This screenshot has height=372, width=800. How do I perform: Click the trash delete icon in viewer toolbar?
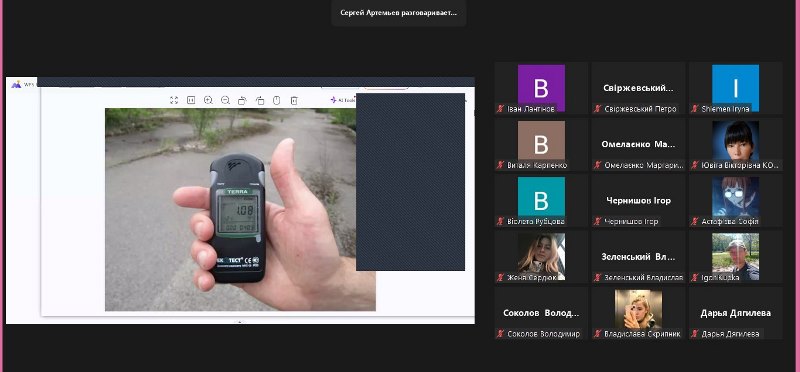[294, 100]
